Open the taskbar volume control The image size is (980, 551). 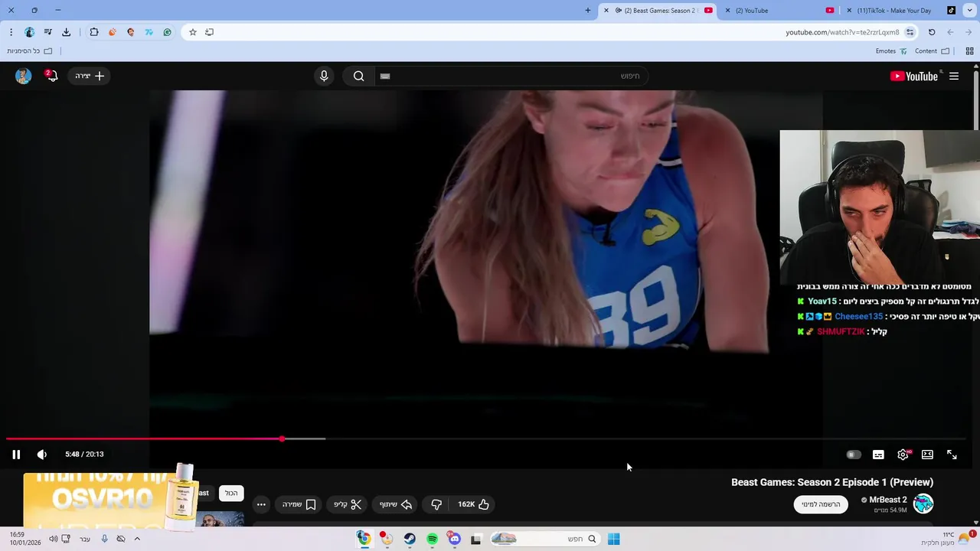coord(53,539)
